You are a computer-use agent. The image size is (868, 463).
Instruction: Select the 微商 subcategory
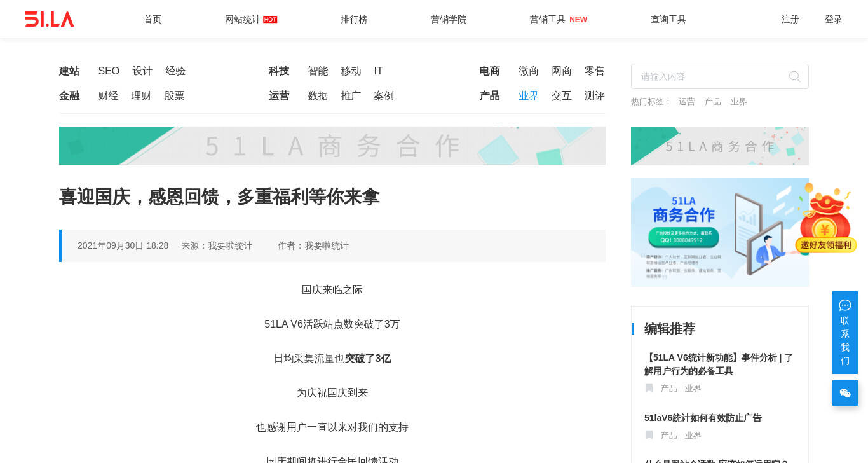(529, 71)
